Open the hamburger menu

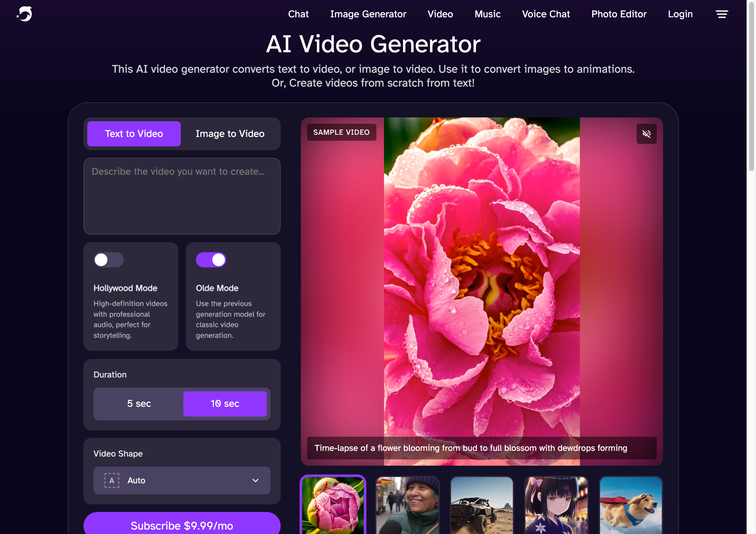pos(721,14)
